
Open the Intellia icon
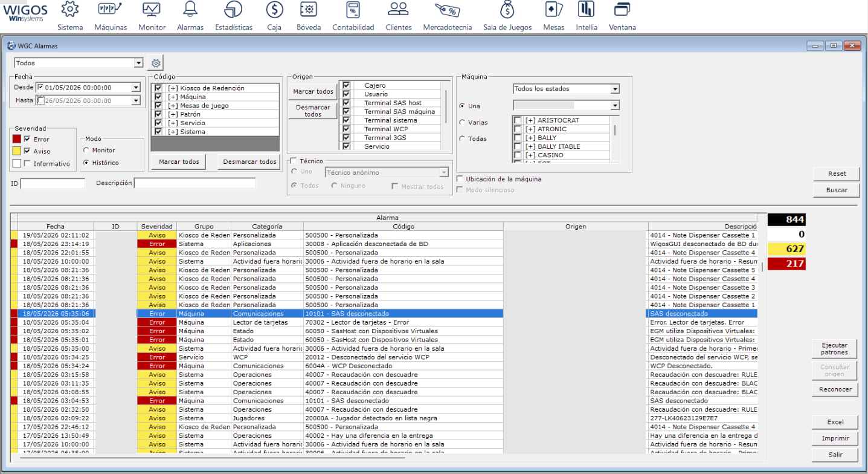click(x=586, y=9)
